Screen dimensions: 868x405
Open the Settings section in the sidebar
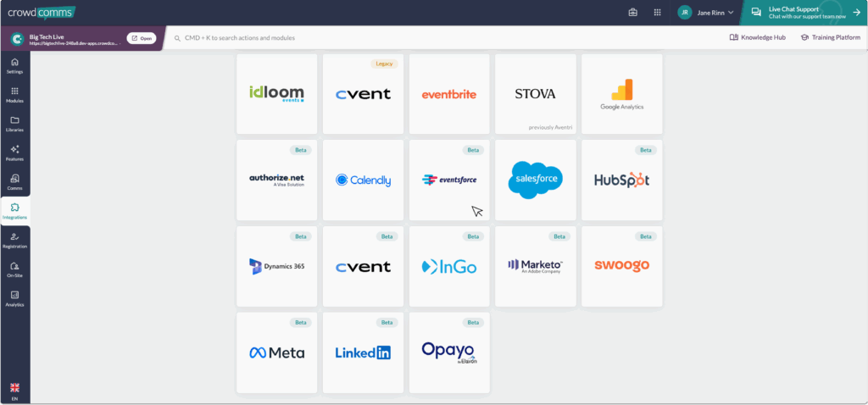tap(14, 66)
